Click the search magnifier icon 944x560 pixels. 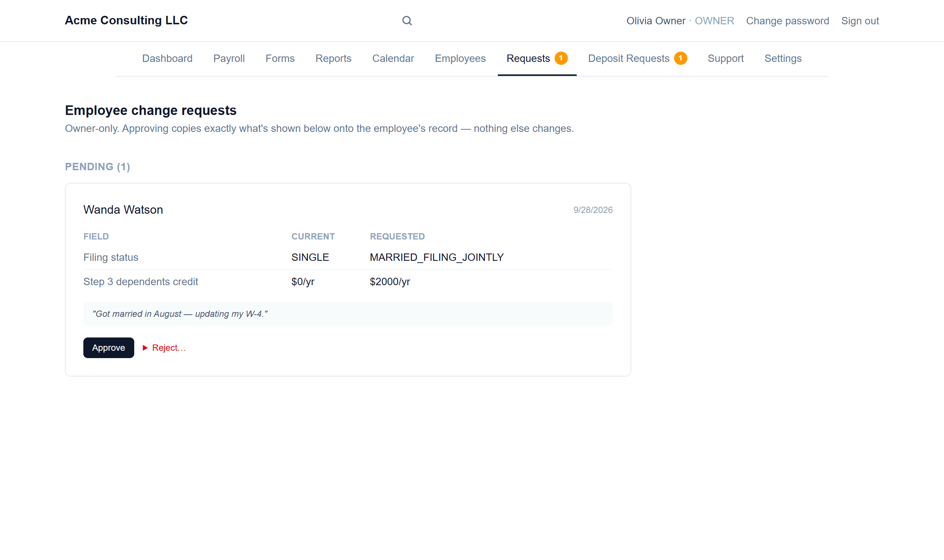click(407, 21)
